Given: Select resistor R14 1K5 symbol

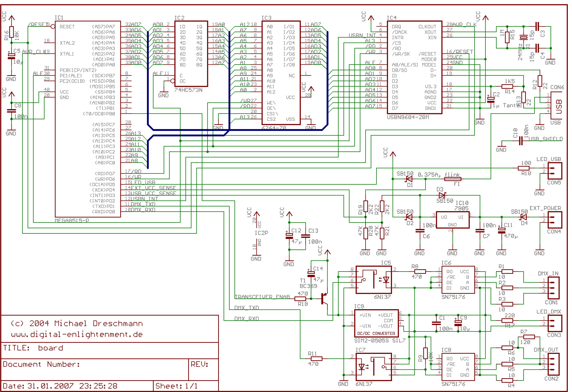Looking at the screenshot, I should coord(507,86).
